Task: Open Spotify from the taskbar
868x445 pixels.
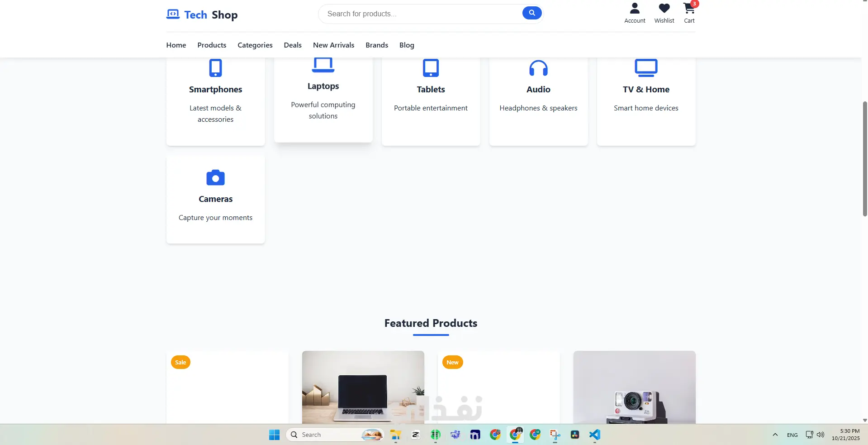Action: click(436, 435)
